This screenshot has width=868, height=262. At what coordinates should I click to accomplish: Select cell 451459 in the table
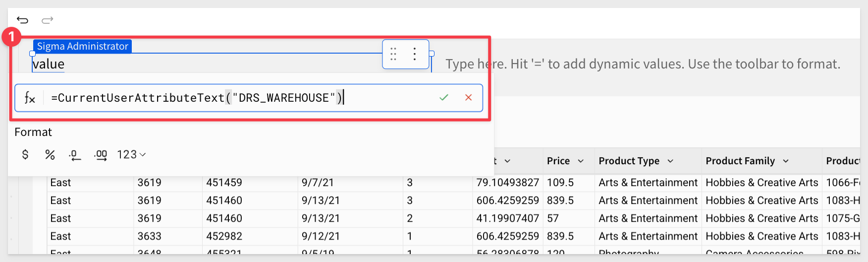(x=224, y=183)
